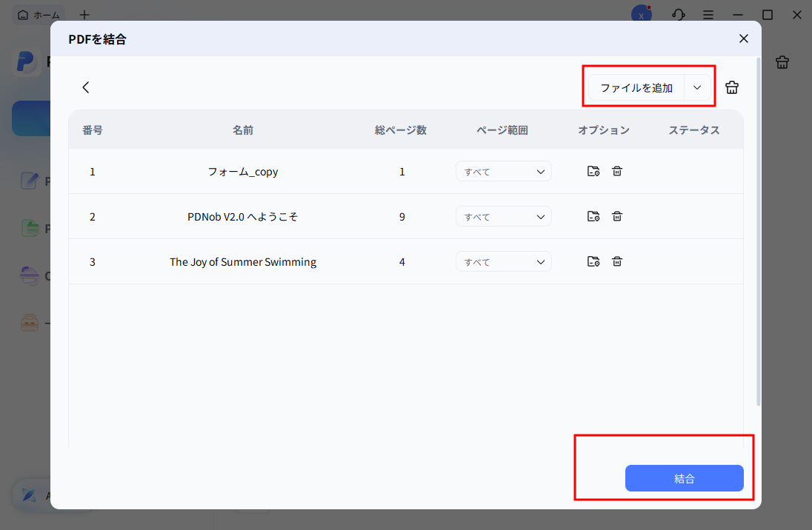Image resolution: width=812 pixels, height=530 pixels.
Task: Delete The Joy of Summer Swimming entry
Action: (x=617, y=261)
